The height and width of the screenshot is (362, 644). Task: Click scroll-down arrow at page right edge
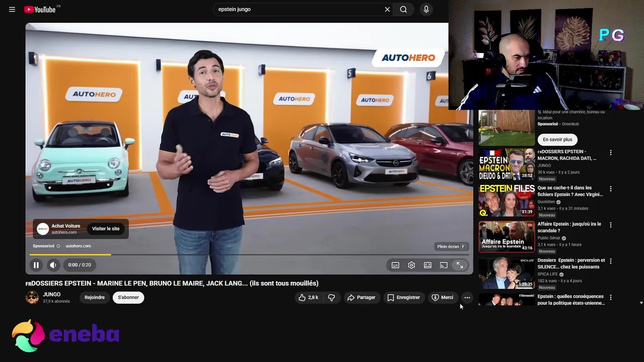(641, 303)
